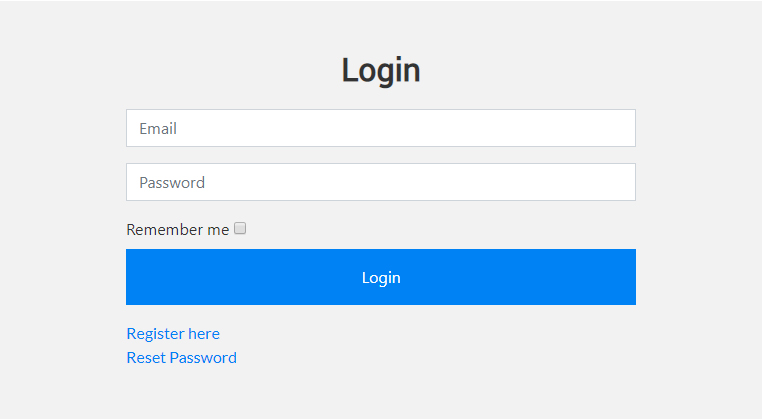Enable the Remember me checkbox
The height and width of the screenshot is (419, 762).
pyautogui.click(x=240, y=229)
